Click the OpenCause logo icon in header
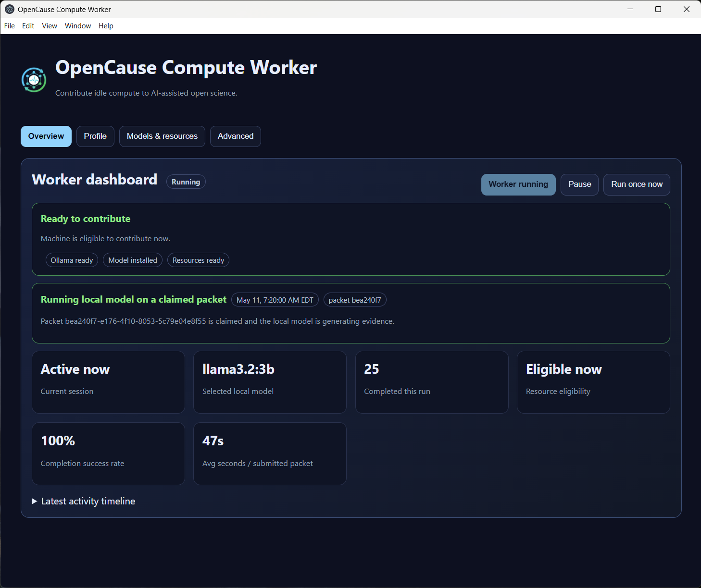 [x=34, y=80]
